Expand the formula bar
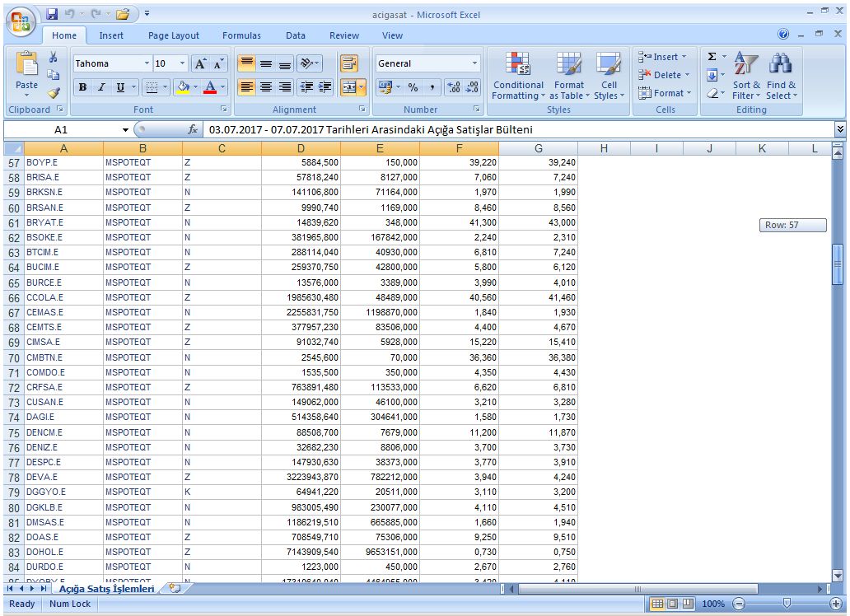This screenshot has height=616, width=850. pyautogui.click(x=839, y=129)
